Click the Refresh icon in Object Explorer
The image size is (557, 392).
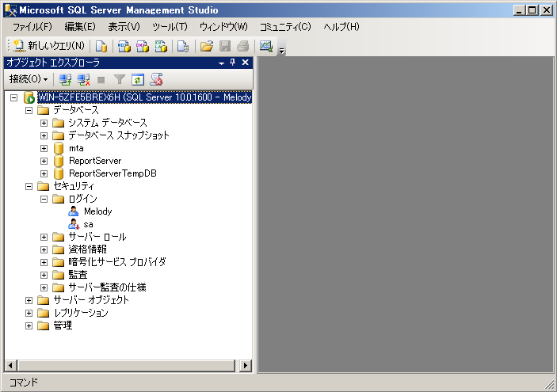click(138, 79)
